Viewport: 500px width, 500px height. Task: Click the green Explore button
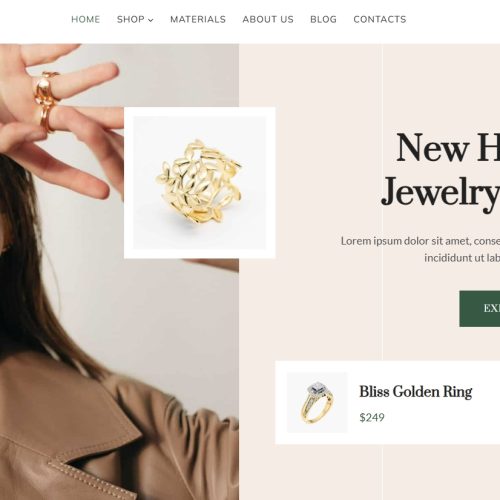480,309
